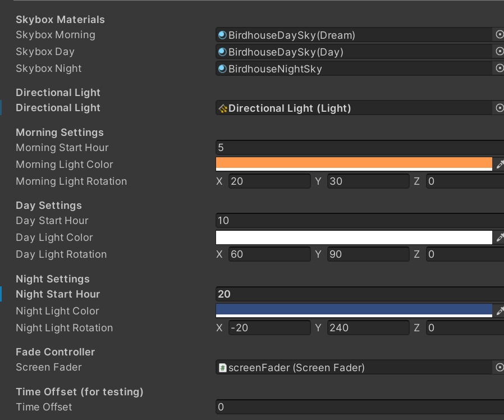Pick Night Light Color with eyedropper

pos(500,311)
